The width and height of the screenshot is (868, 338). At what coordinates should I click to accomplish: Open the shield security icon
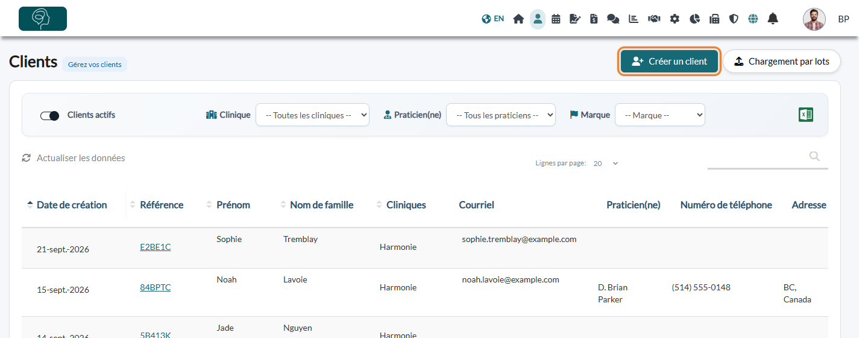(x=734, y=19)
